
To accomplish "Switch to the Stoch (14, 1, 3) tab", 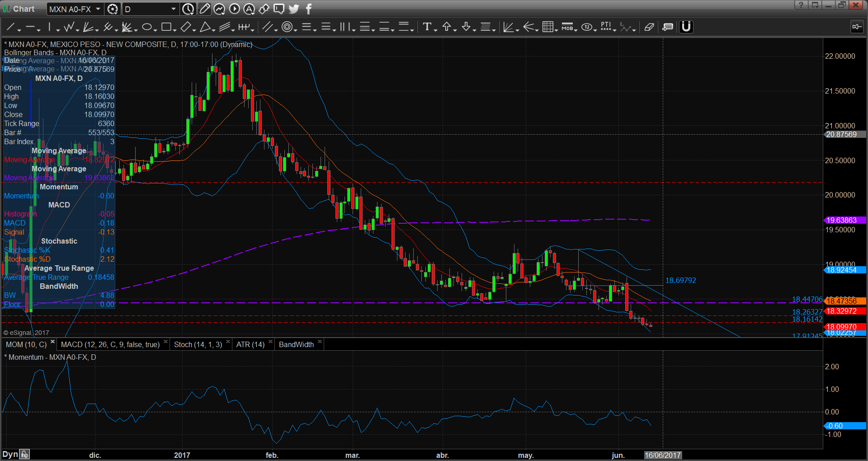I will [198, 344].
